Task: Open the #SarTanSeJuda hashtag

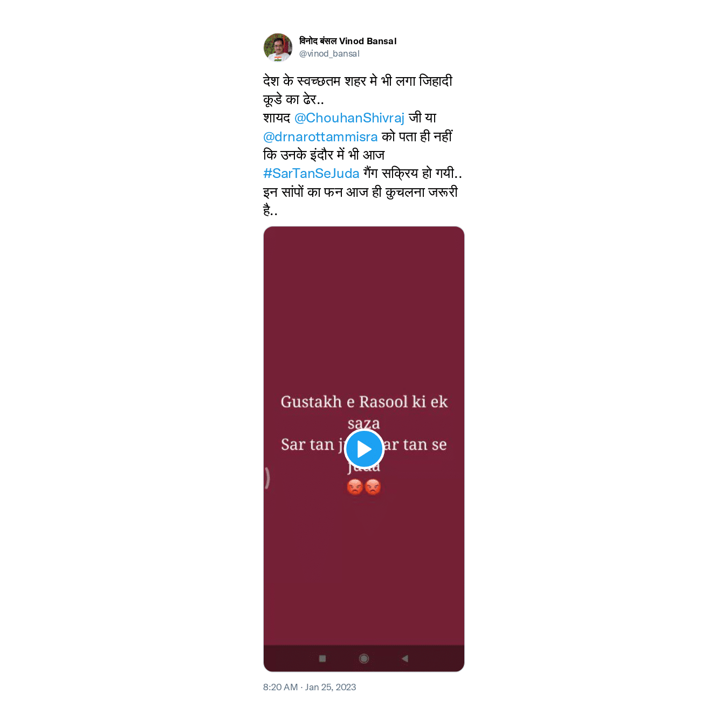Action: point(311,174)
